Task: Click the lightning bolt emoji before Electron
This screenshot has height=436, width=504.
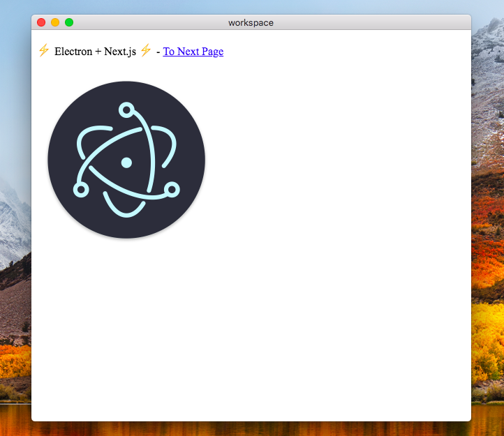Action: pyautogui.click(x=44, y=50)
